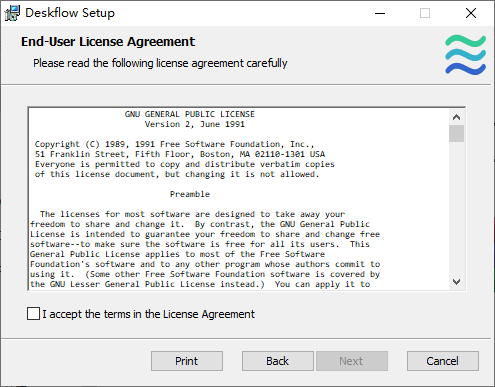This screenshot has height=387, width=495.
Task: Click inside the GNU license text box
Action: pos(239,199)
